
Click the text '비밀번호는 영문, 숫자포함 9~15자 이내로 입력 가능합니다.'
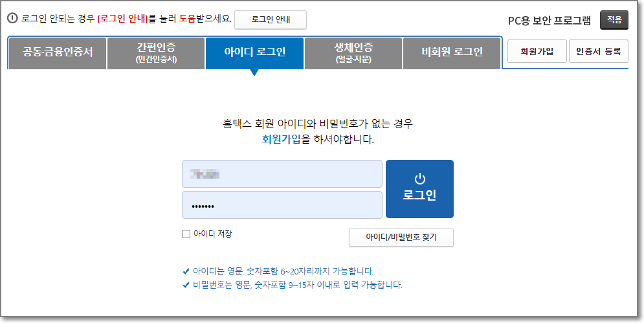tap(298, 285)
